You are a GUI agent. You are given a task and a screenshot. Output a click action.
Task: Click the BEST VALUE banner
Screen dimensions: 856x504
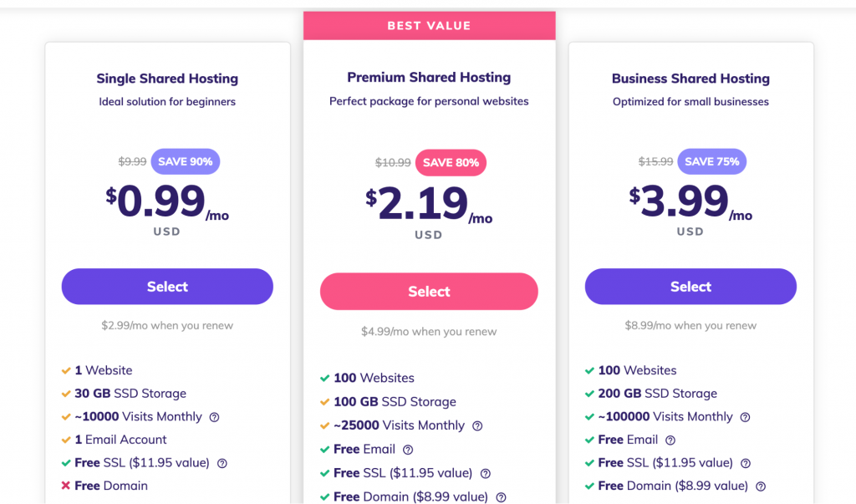click(x=429, y=26)
